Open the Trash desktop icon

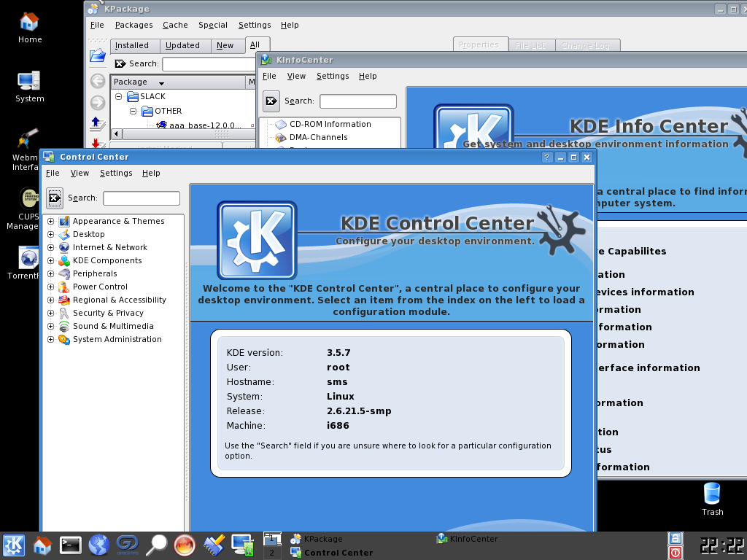tap(712, 496)
